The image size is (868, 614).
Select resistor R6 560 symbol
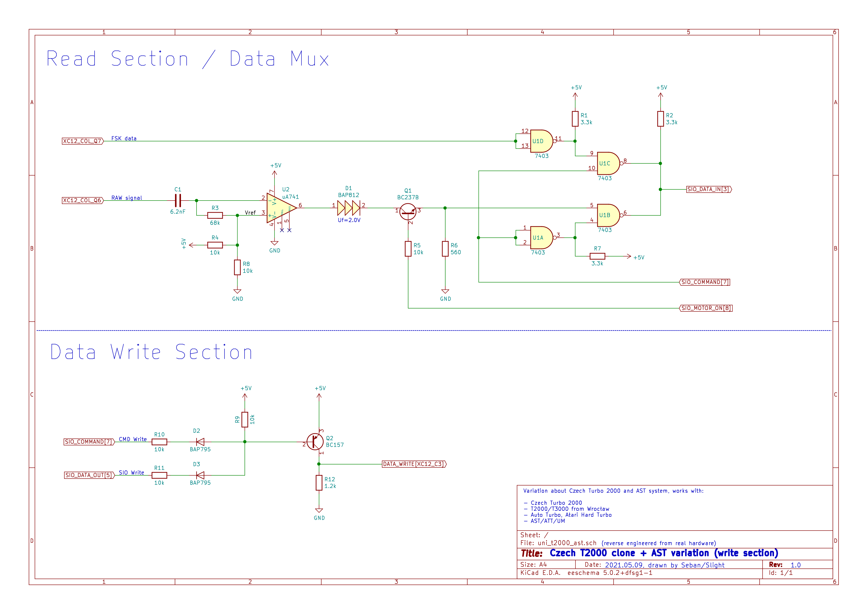coord(445,248)
